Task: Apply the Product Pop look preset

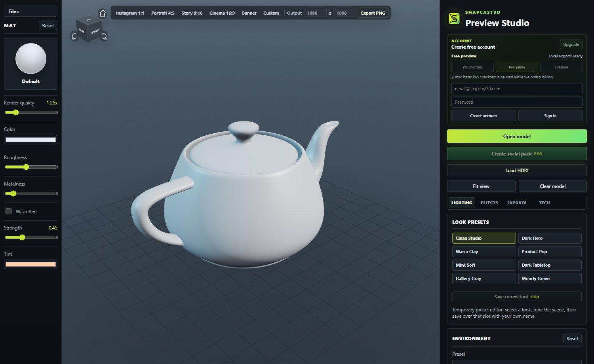Action: coord(550,252)
